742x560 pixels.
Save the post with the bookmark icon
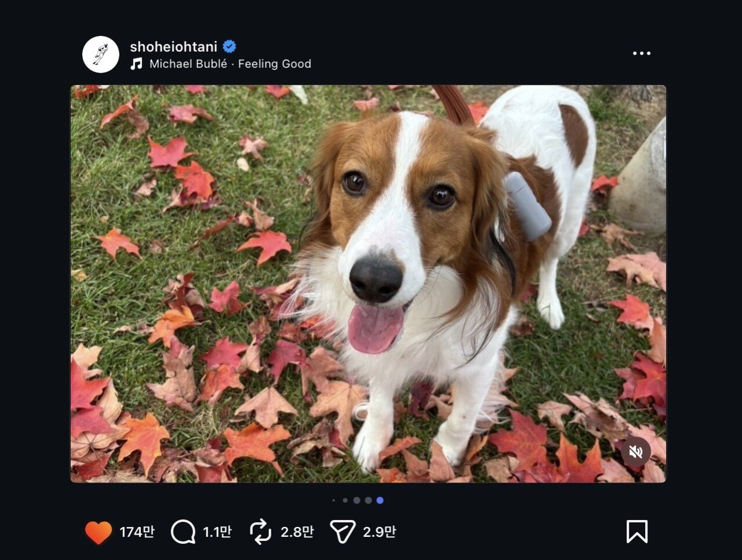pos(636,532)
